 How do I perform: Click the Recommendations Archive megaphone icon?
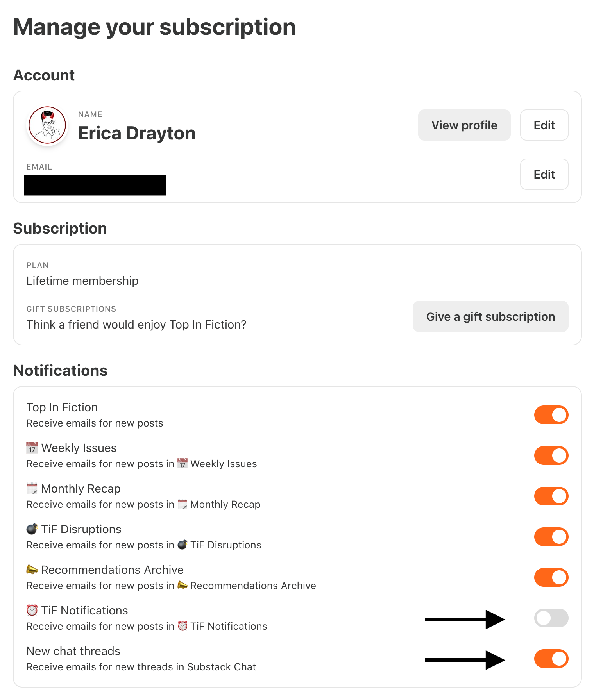point(32,570)
